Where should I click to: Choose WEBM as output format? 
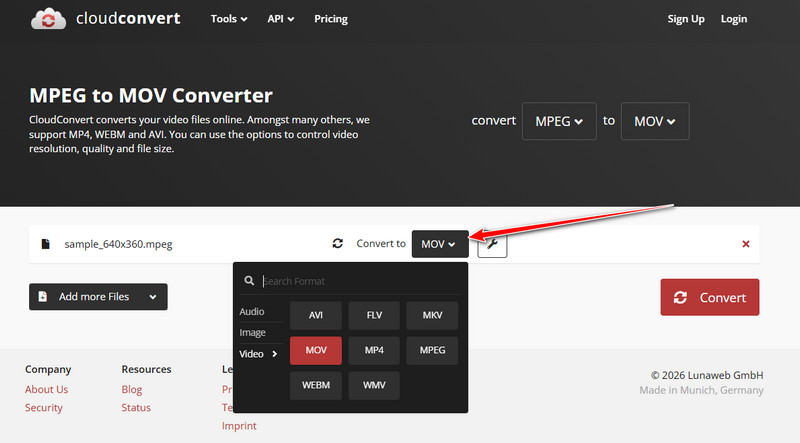(316, 384)
